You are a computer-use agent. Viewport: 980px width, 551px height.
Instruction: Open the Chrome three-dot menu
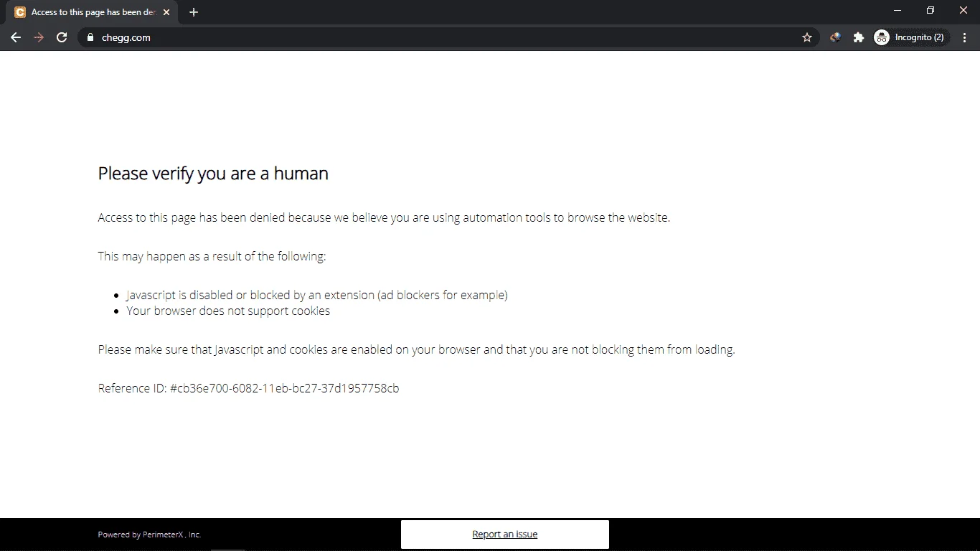coord(965,37)
